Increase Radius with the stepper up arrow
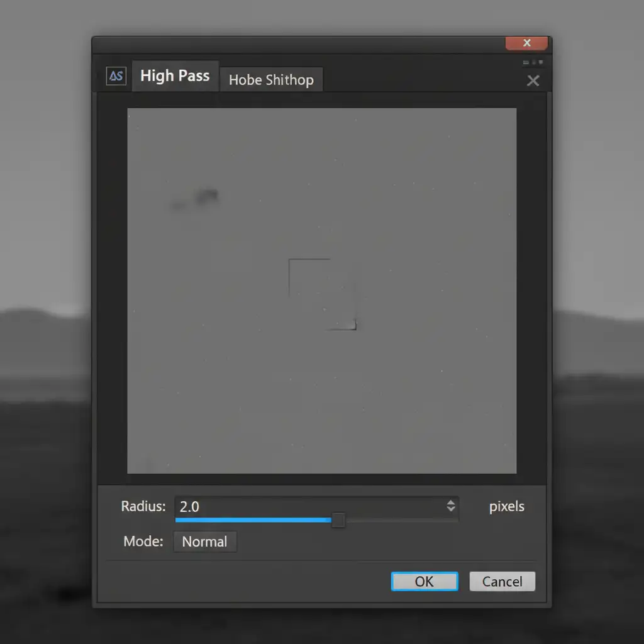 (x=451, y=502)
